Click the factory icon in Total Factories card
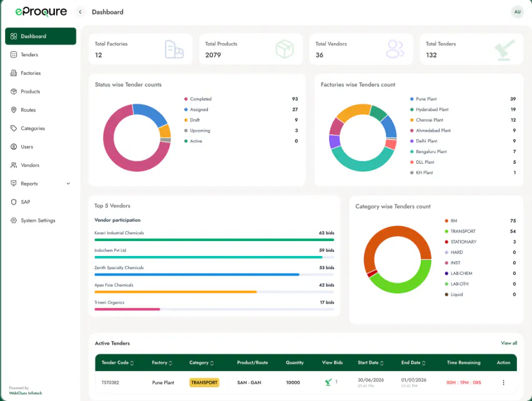The image size is (532, 401). [x=174, y=49]
